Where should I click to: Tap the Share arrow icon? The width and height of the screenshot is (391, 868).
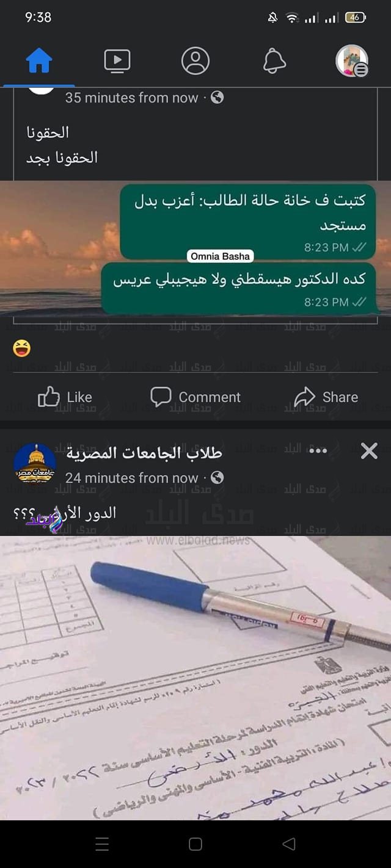[x=304, y=397]
